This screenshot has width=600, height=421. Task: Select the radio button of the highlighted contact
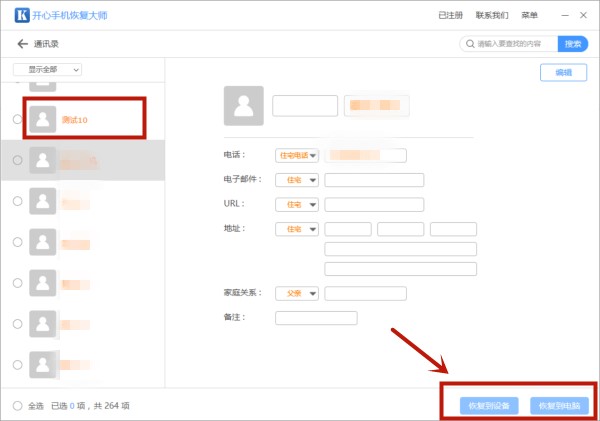pyautogui.click(x=18, y=160)
